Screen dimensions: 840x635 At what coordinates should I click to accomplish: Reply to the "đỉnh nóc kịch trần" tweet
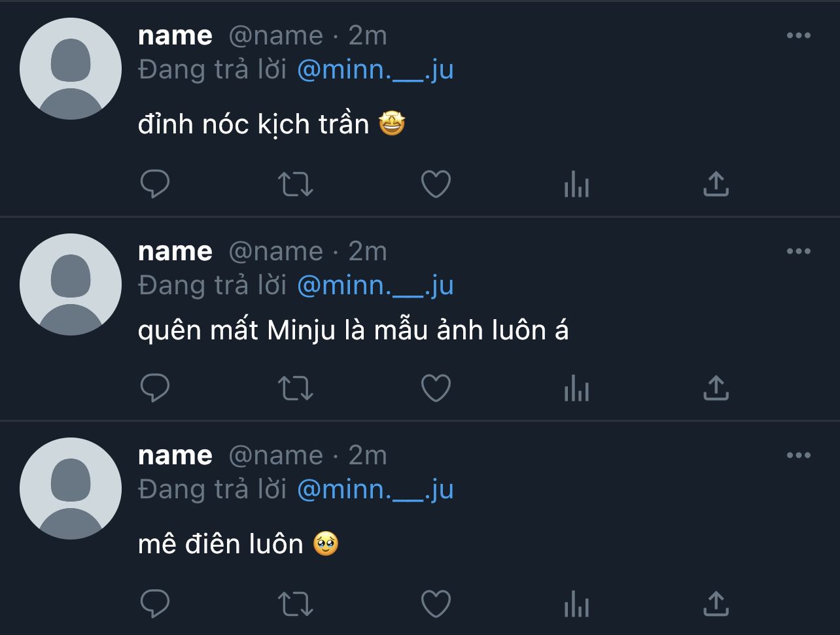click(155, 184)
